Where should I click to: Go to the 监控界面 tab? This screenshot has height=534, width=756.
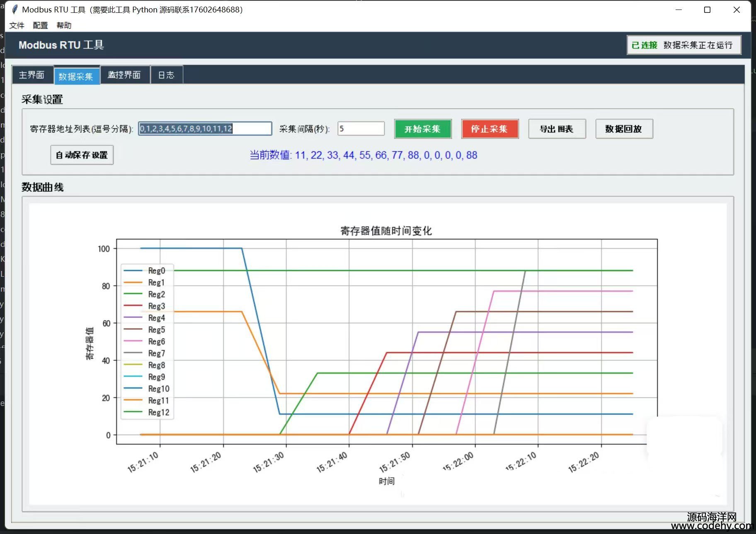click(124, 75)
